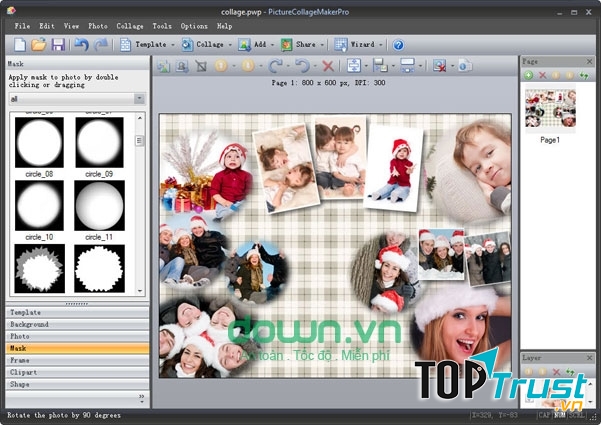Open the Photo menu
The width and height of the screenshot is (601, 425).
pos(98,25)
